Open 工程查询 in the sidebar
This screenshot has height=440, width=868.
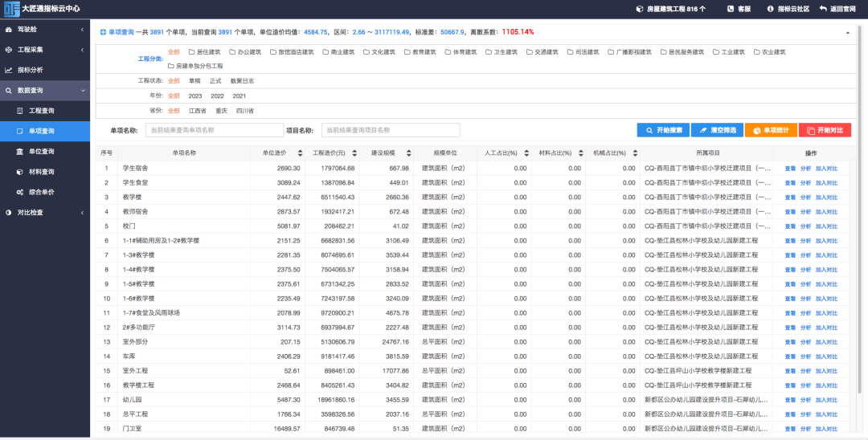coord(45,111)
